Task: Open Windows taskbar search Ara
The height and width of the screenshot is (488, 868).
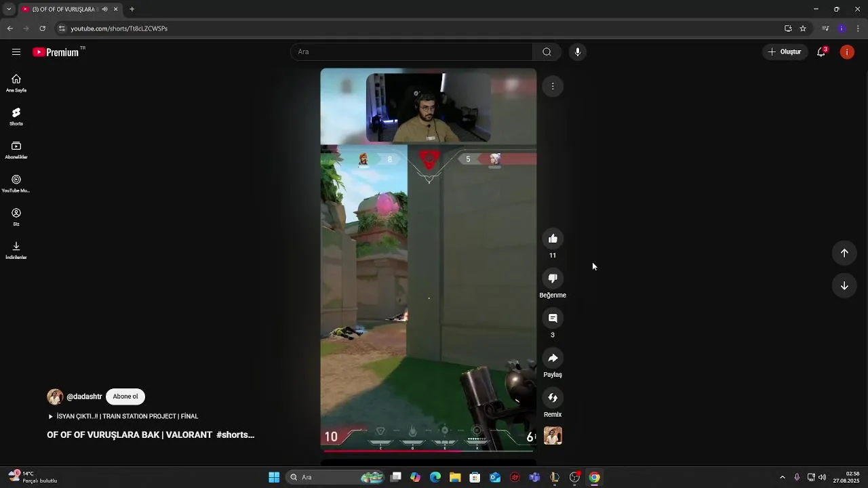Action: pos(336,477)
